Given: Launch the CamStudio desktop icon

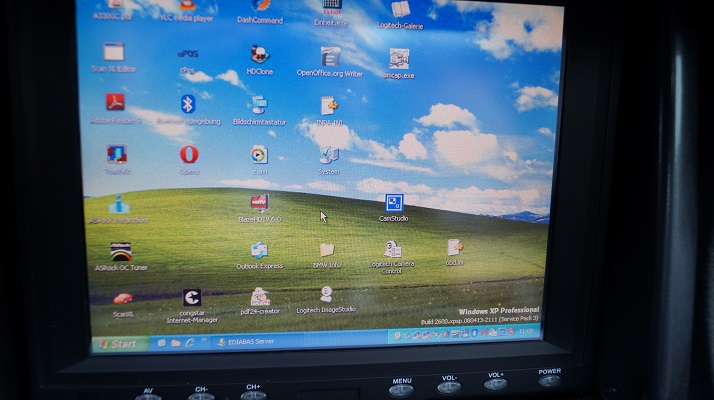Looking at the screenshot, I should [x=394, y=204].
